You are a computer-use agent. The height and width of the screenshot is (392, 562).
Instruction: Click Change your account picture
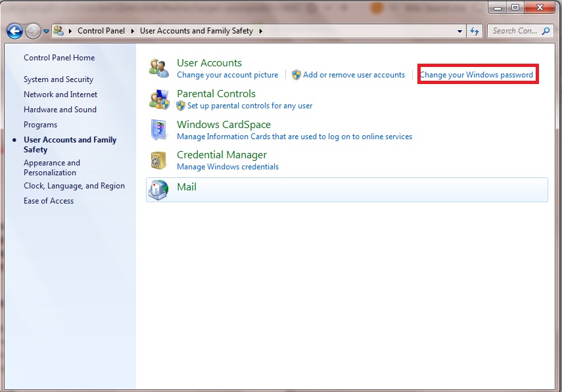pos(227,75)
